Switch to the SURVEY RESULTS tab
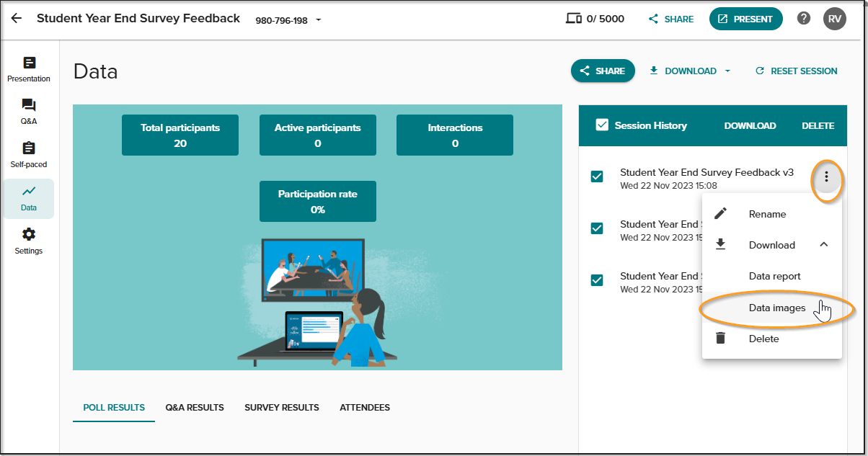The width and height of the screenshot is (868, 456). point(282,408)
